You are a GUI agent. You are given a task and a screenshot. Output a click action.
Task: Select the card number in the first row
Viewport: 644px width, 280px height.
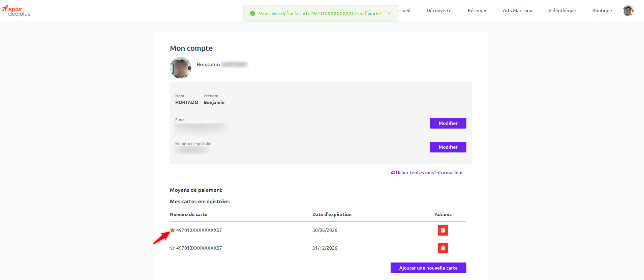click(199, 230)
